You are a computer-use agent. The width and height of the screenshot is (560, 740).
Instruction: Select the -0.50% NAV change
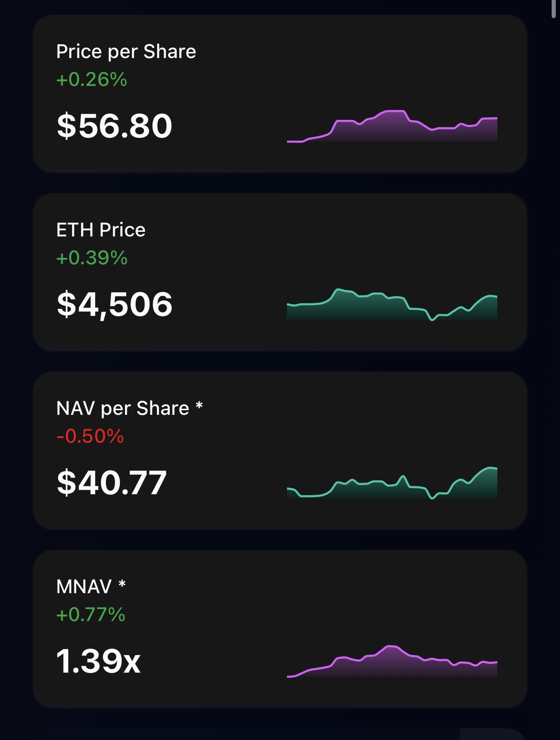pyautogui.click(x=90, y=436)
